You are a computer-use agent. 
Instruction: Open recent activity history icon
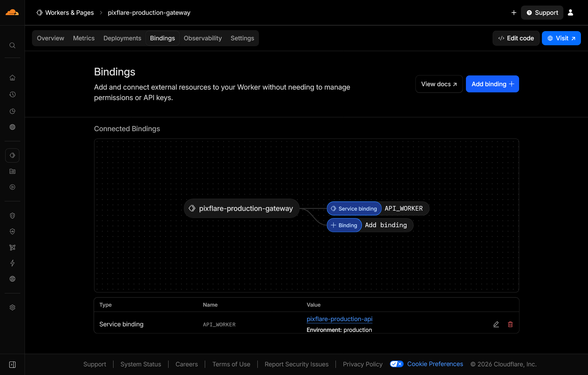tap(12, 95)
